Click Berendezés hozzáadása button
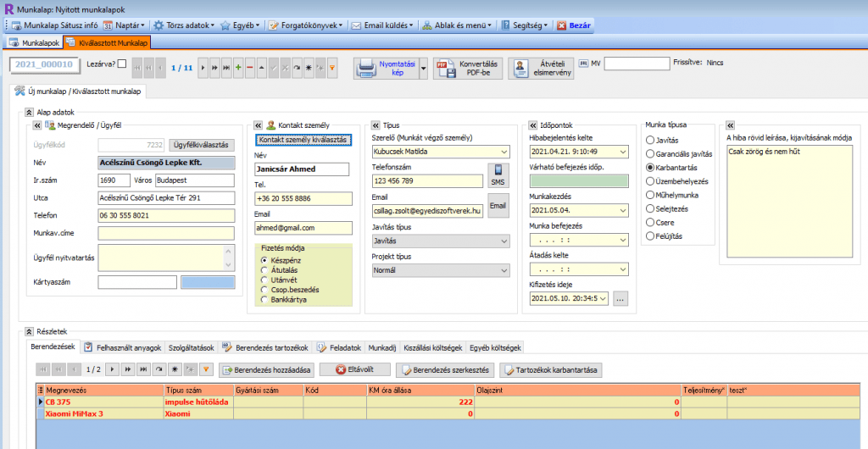Image resolution: width=868 pixels, height=449 pixels. click(x=267, y=369)
